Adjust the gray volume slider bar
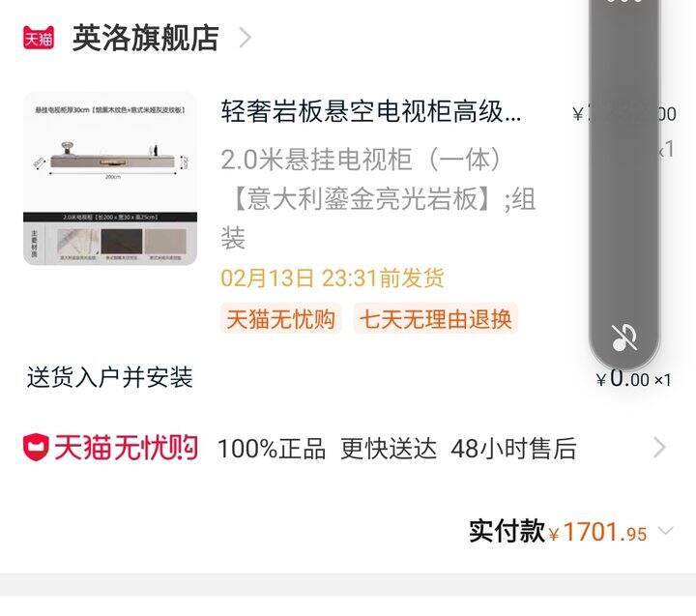Screen dimensions: 696x616 pos(624,178)
